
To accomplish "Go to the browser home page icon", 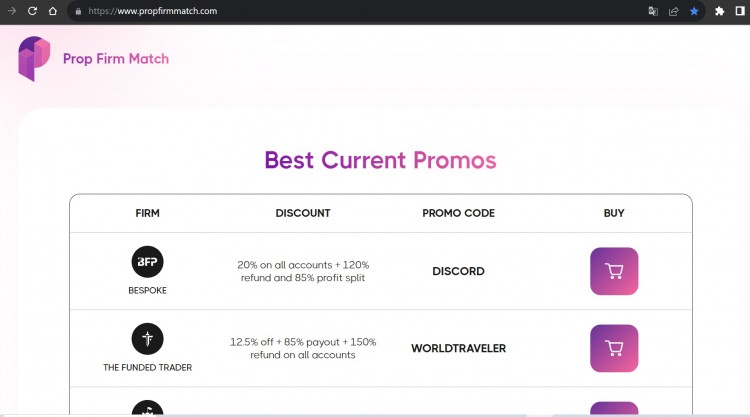I will [52, 11].
